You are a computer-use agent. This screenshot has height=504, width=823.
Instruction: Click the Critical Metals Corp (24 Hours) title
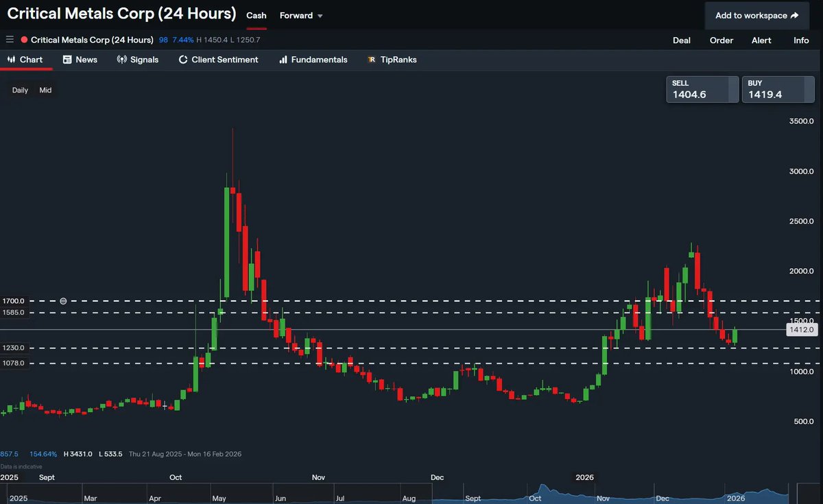click(121, 13)
